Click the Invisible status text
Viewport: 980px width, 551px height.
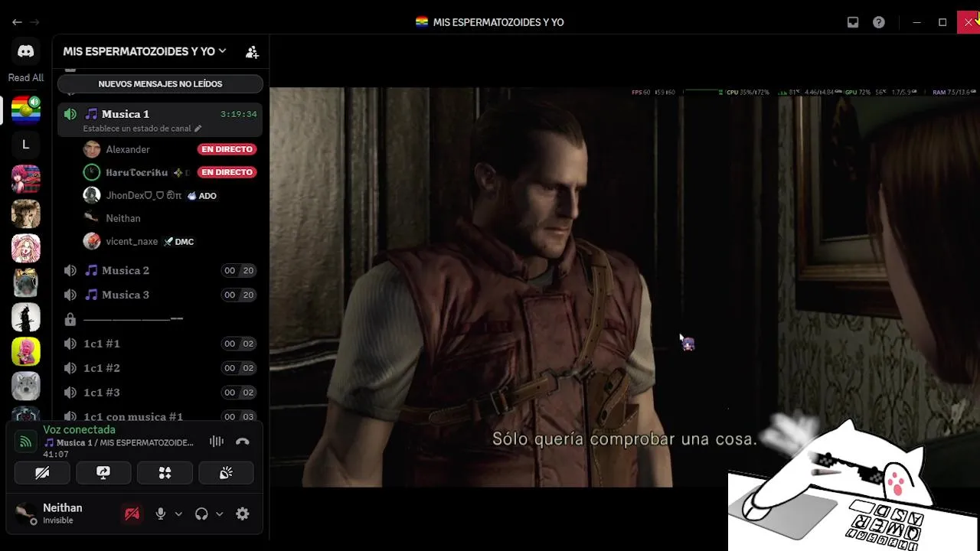click(58, 520)
